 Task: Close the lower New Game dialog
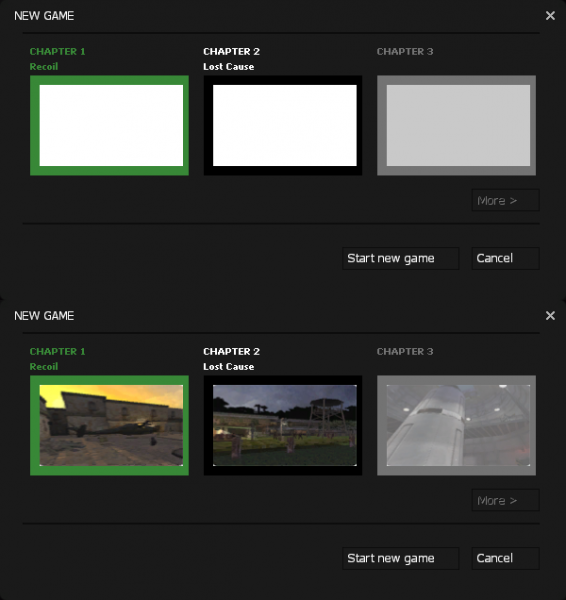pos(550,316)
